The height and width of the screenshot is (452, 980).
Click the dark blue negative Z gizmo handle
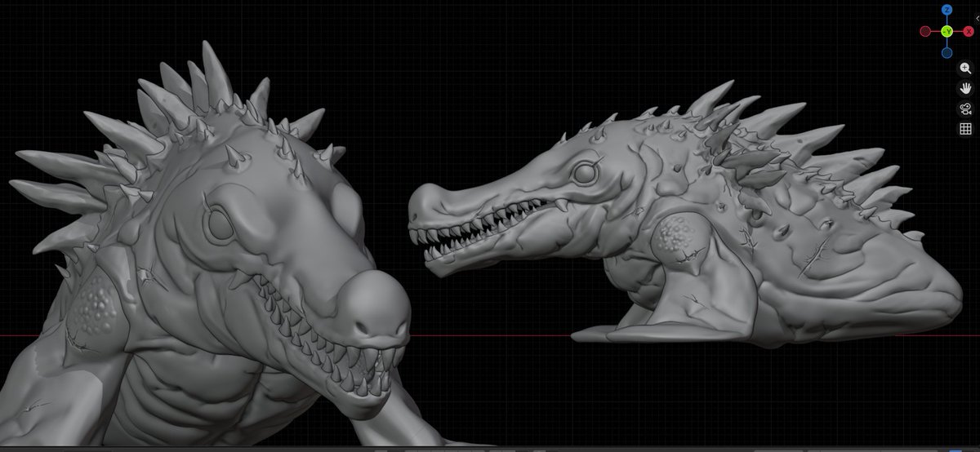coord(947,53)
